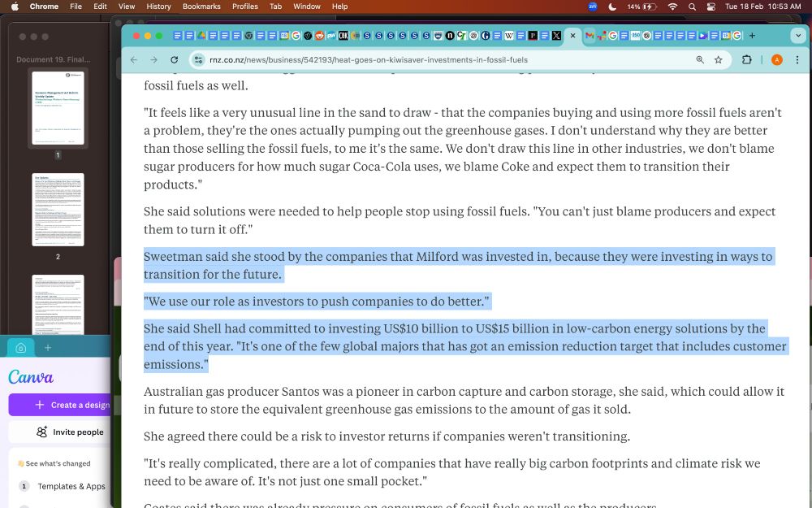Open the Chrome Extensions puzzle icon

pos(747,59)
